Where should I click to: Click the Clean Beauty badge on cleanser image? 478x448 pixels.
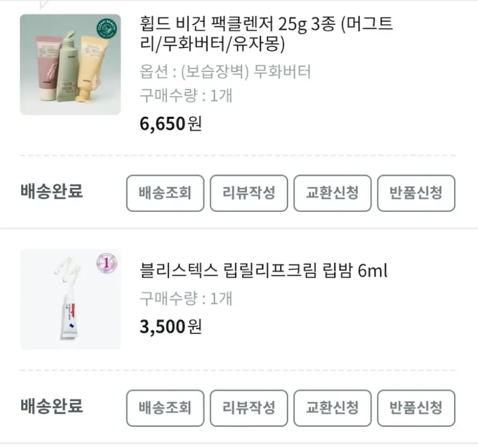point(106,28)
